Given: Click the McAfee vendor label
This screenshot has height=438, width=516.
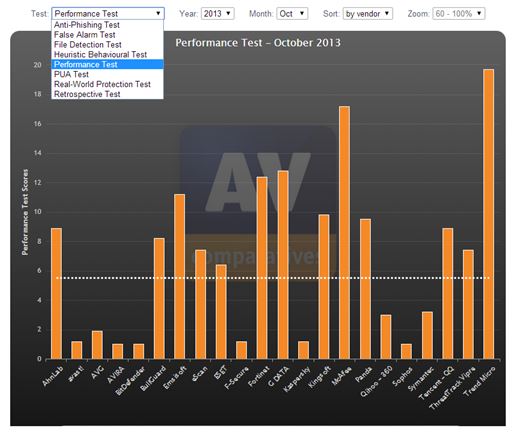Looking at the screenshot, I should [x=341, y=376].
